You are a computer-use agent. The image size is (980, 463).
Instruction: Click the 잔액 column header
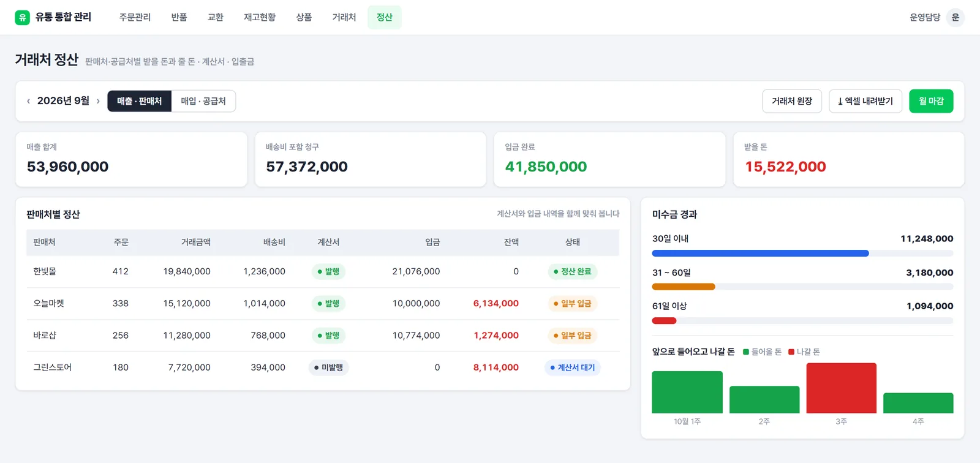coord(511,243)
